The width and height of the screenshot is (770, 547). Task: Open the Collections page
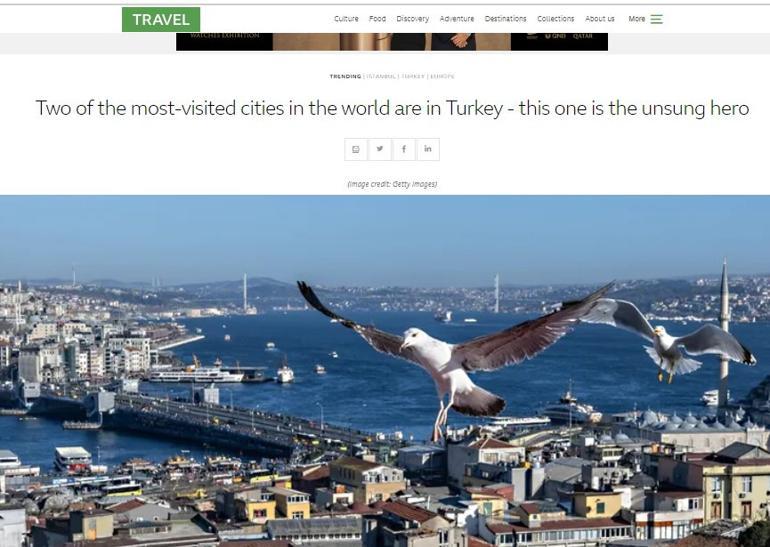coord(555,19)
